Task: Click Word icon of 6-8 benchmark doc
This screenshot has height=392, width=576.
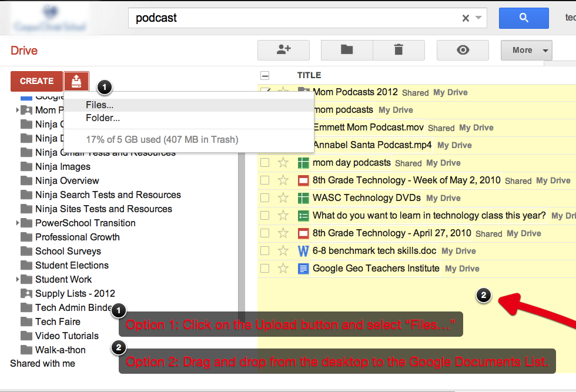Action: point(303,251)
